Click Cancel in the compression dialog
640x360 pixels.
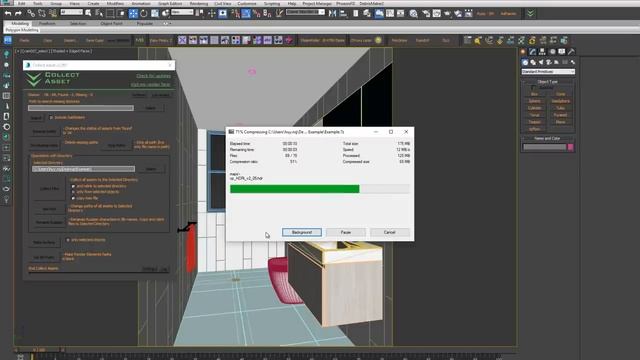point(389,232)
